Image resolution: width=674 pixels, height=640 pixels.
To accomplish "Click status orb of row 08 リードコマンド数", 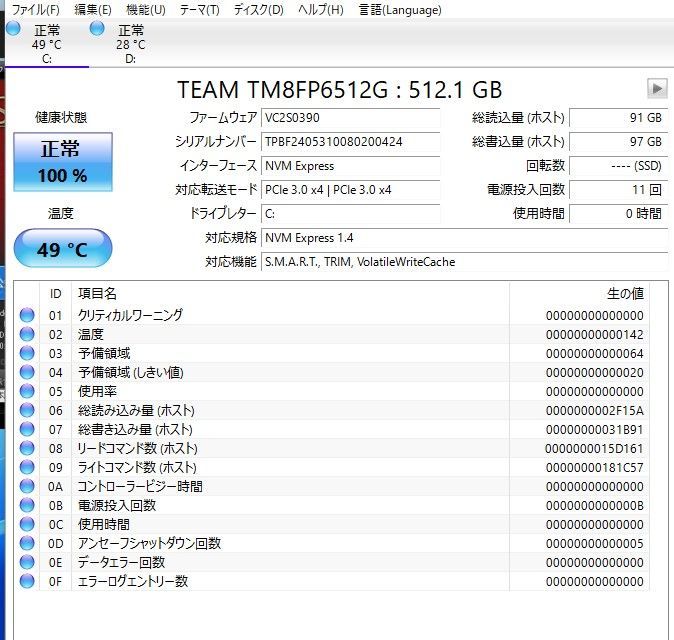I will (27, 448).
